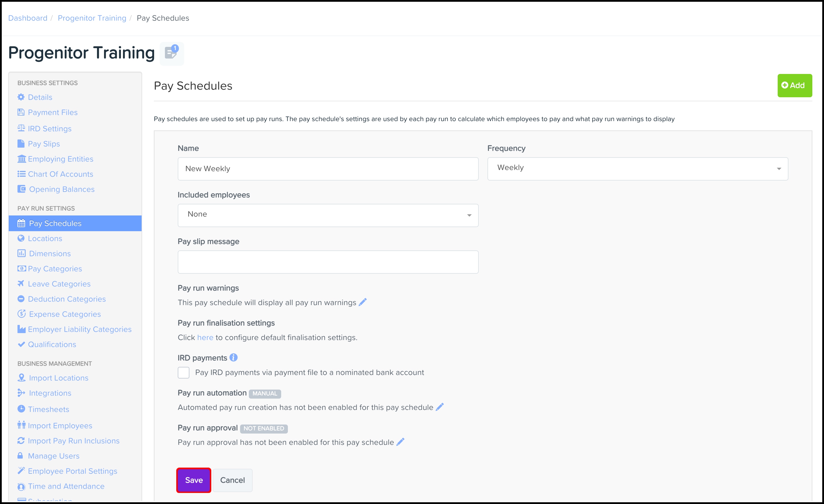Click the Cancel button
Image resolution: width=824 pixels, height=504 pixels.
(232, 480)
